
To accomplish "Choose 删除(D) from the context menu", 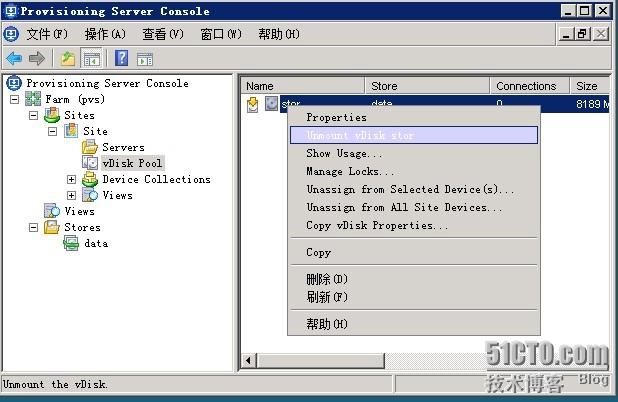I will point(414,279).
